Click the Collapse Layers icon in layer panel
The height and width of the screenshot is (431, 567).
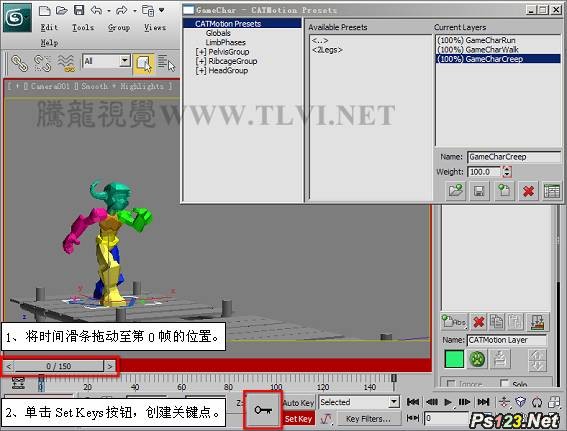537,321
